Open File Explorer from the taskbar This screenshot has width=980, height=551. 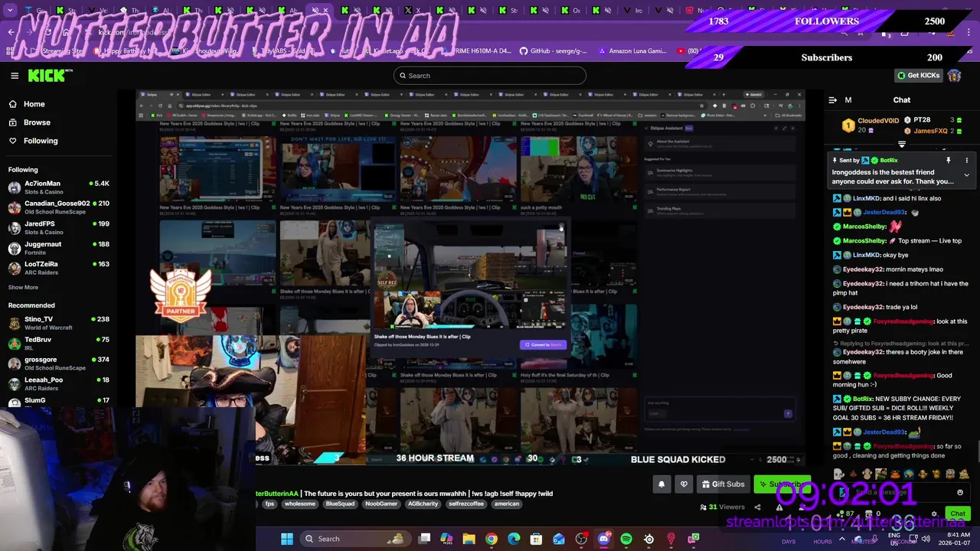tap(469, 539)
